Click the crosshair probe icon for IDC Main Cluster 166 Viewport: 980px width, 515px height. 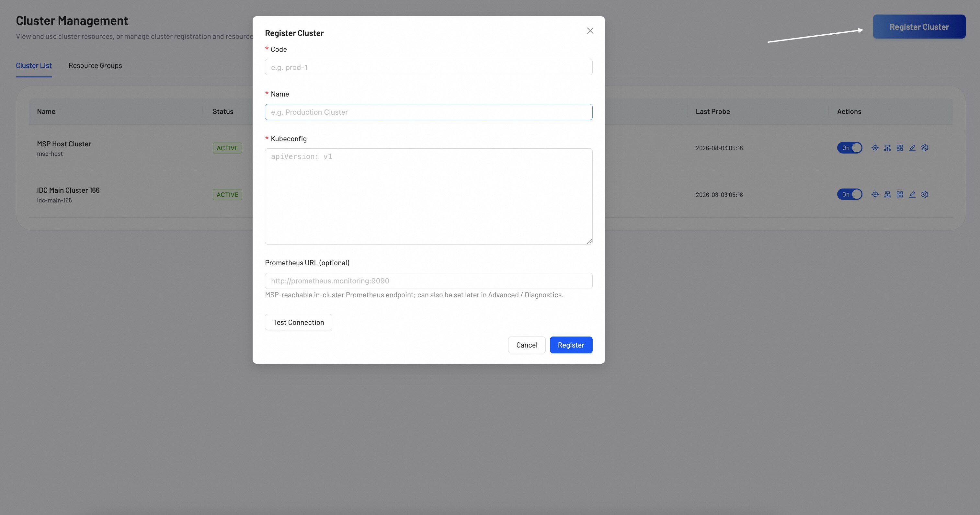(x=875, y=194)
